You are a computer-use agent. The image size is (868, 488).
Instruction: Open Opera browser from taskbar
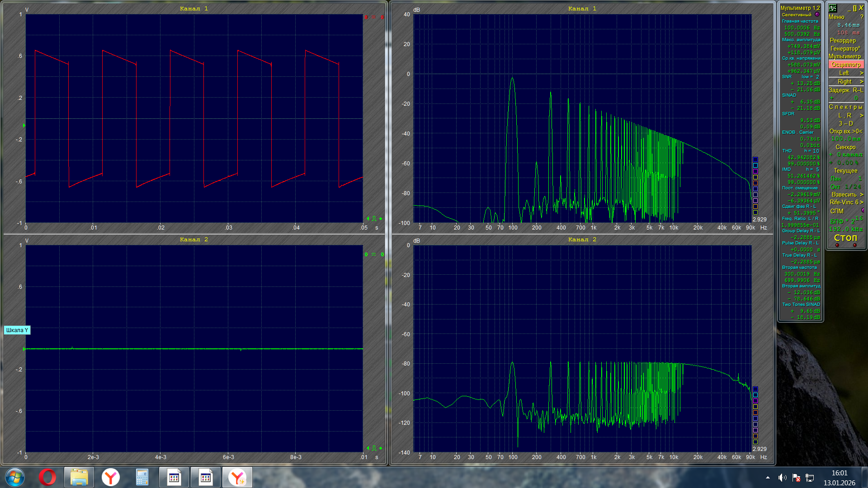(x=47, y=477)
